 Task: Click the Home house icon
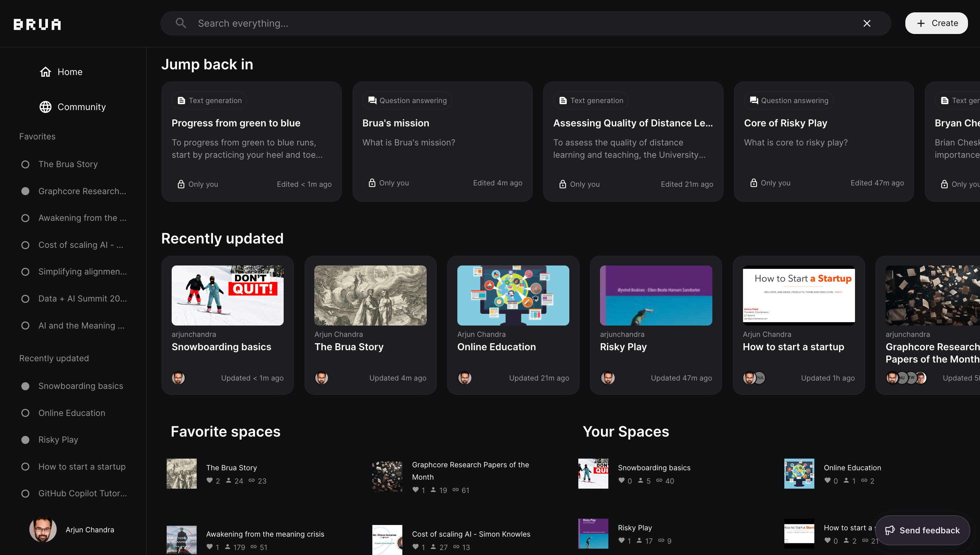point(45,72)
